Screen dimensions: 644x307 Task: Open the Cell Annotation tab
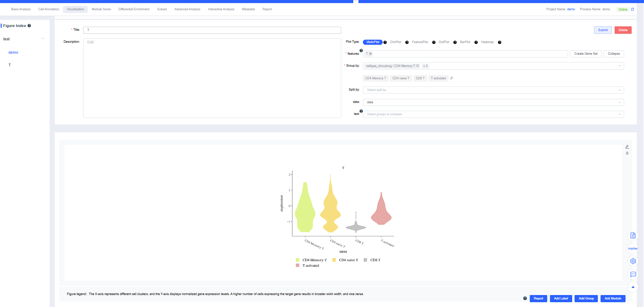49,9
